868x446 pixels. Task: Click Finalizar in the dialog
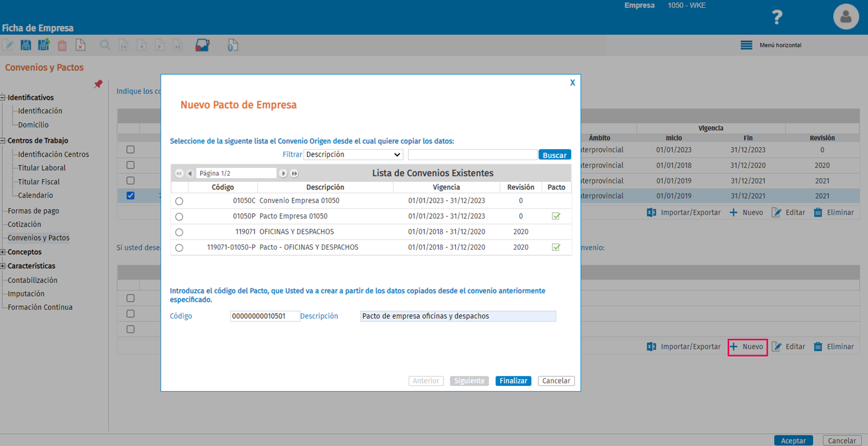(x=513, y=381)
